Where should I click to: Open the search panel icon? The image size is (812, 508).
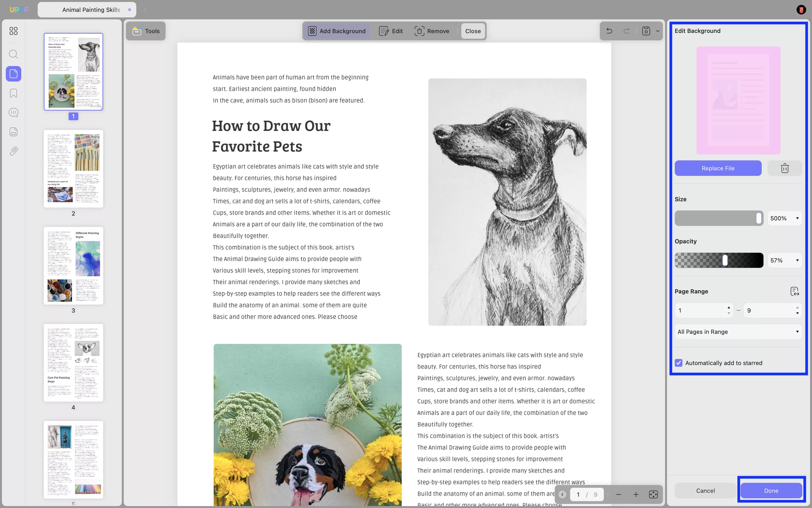(x=14, y=54)
